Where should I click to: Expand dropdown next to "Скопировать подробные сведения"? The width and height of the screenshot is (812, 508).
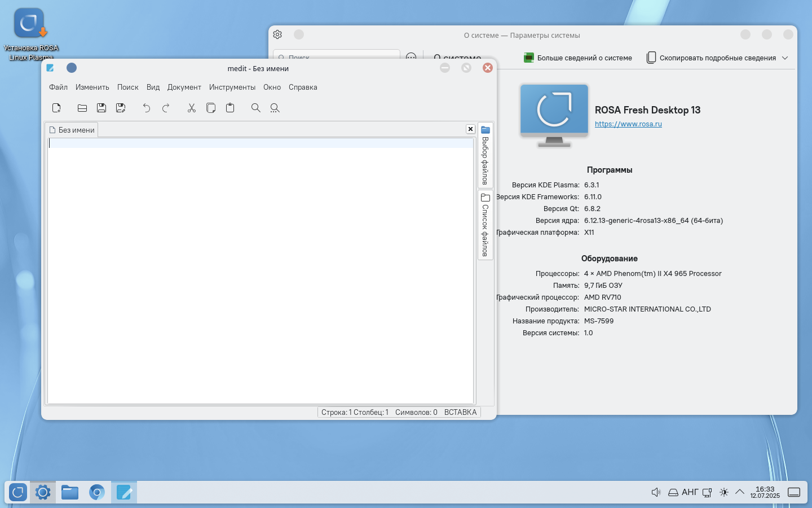pos(785,58)
